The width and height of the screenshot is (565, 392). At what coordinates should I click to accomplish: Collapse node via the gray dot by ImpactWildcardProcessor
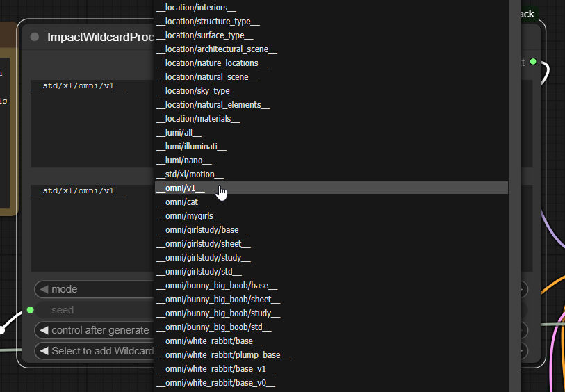(x=35, y=37)
